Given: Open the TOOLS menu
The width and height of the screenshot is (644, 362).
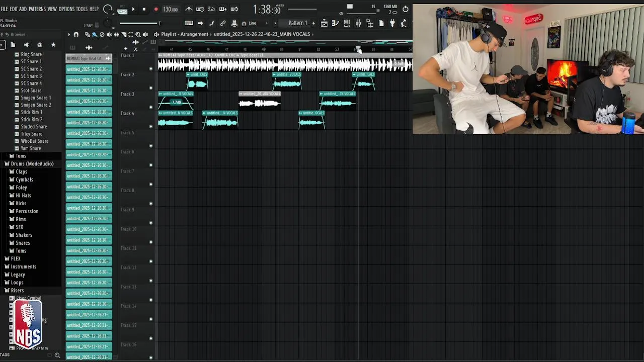Looking at the screenshot, I should click(82, 9).
